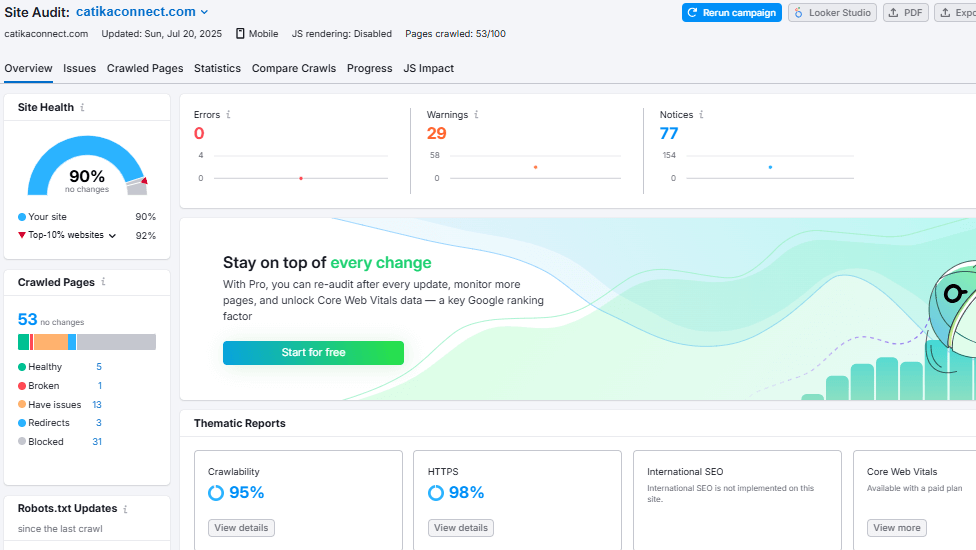Click the green Healthy bar segment

(24, 342)
